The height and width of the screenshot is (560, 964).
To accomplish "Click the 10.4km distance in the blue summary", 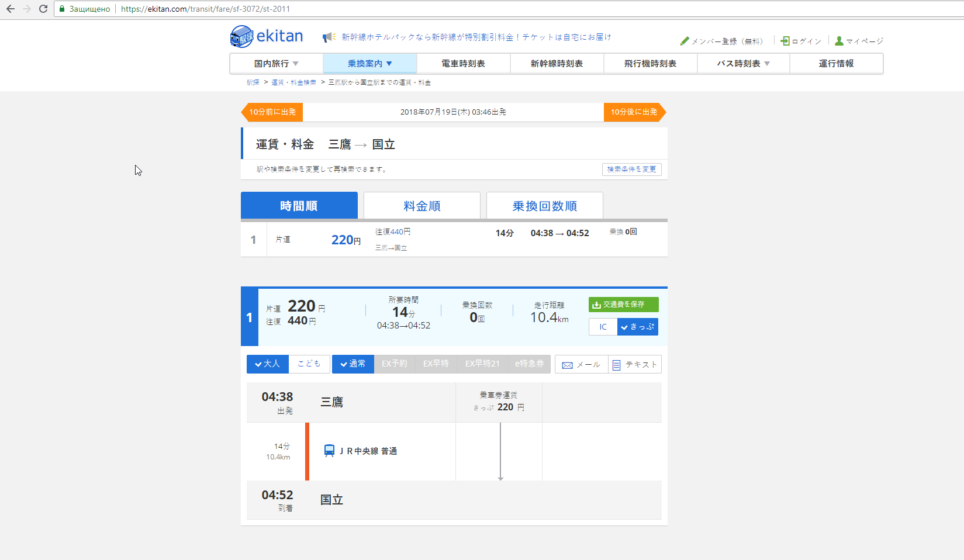I will 550,317.
